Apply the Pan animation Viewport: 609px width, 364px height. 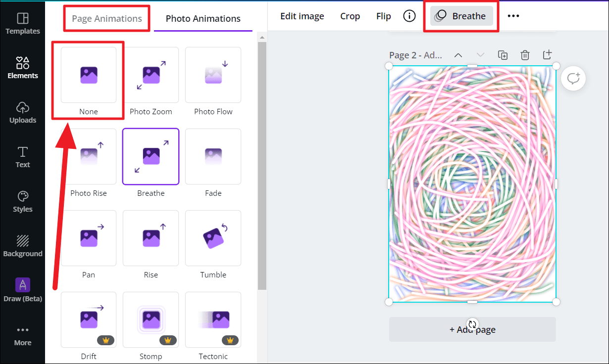[89, 238]
